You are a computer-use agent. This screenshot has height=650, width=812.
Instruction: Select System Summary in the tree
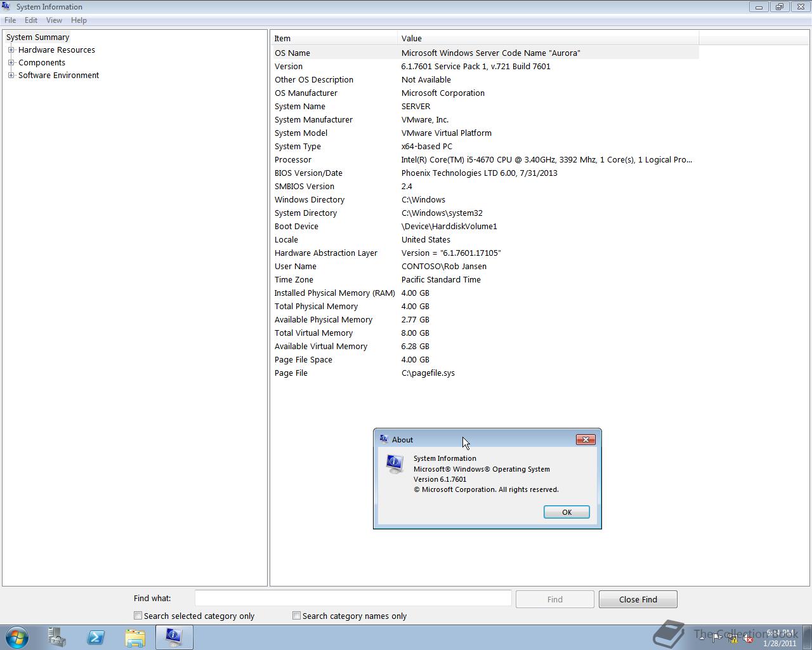[x=37, y=37]
